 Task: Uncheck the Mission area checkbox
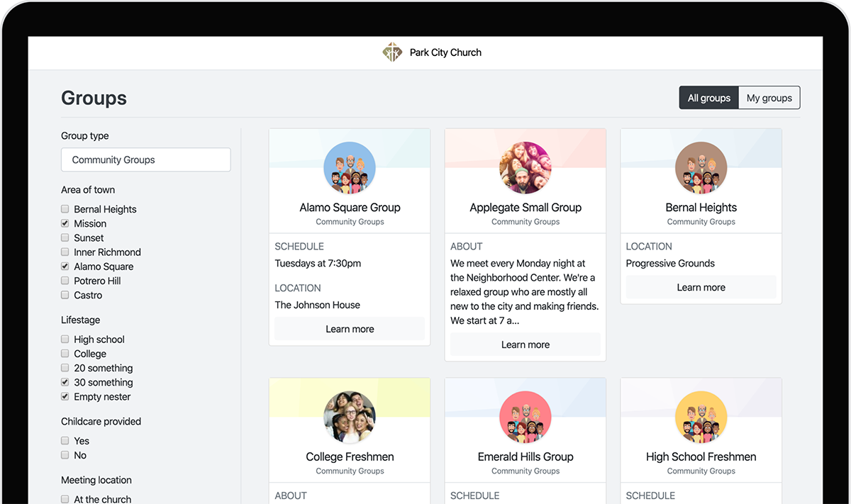point(65,223)
